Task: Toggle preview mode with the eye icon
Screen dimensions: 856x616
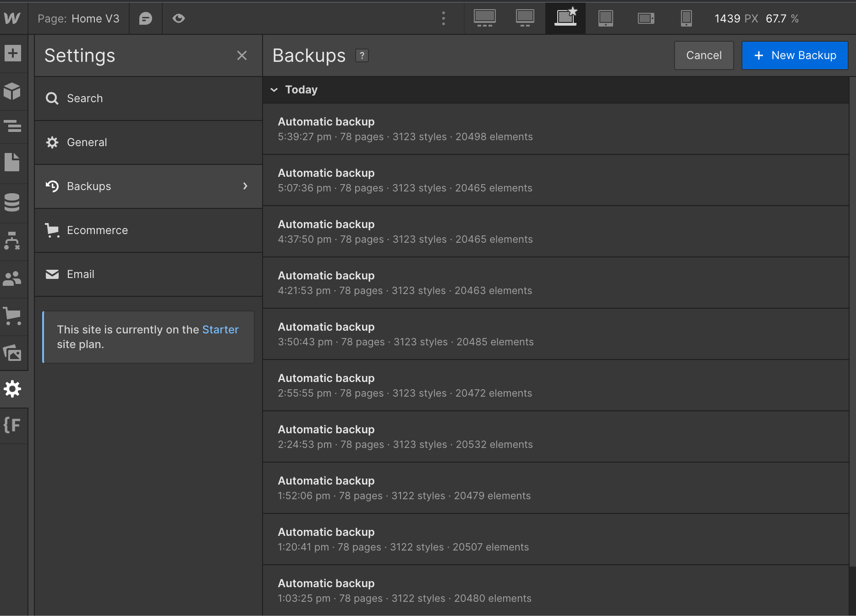Action: pyautogui.click(x=179, y=18)
